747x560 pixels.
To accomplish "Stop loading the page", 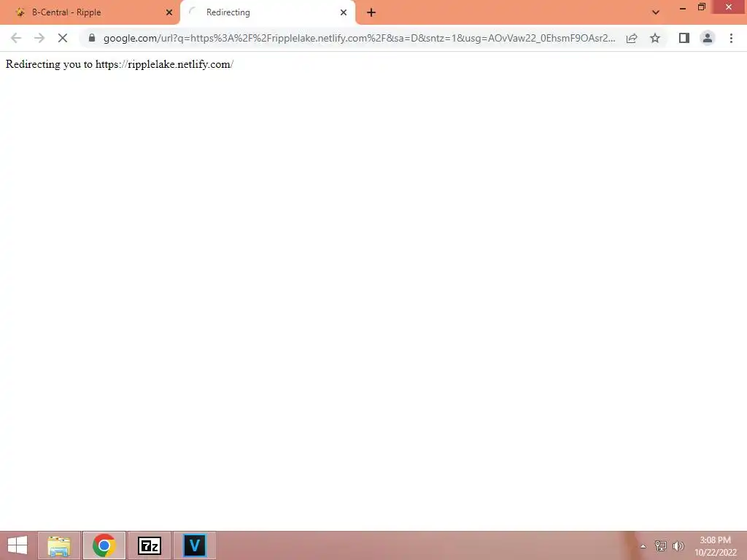I will 63,38.
